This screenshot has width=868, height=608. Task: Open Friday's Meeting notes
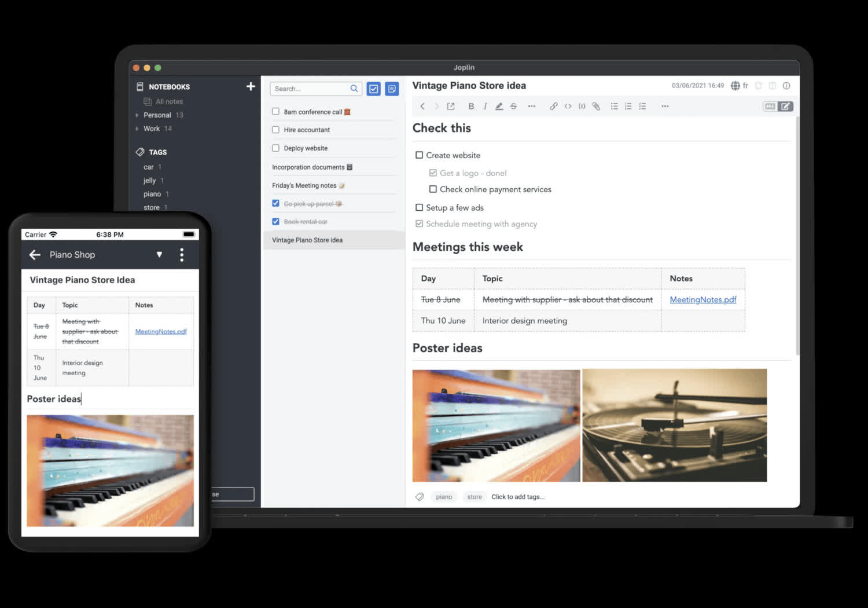click(x=304, y=185)
